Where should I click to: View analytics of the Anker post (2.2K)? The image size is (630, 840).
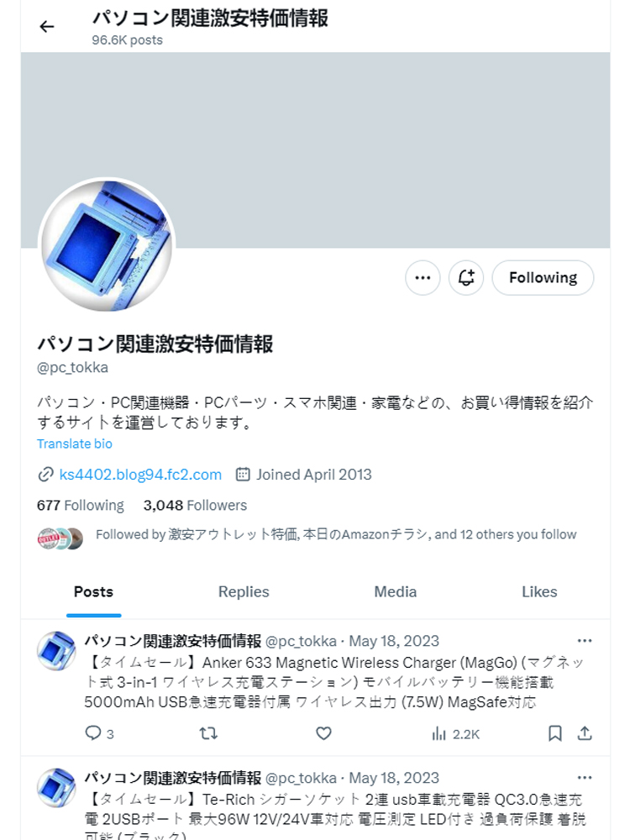[x=455, y=734]
